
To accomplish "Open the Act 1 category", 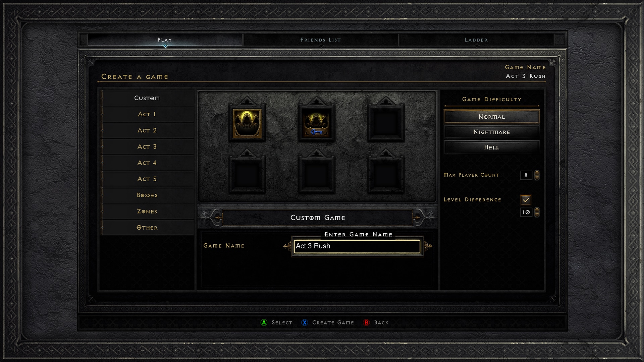I will coord(147,114).
